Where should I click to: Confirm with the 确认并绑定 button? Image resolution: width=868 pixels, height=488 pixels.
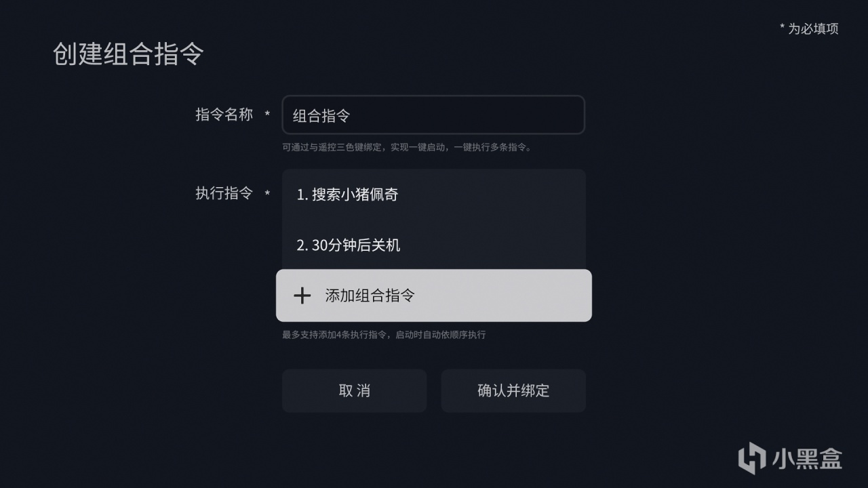click(513, 390)
